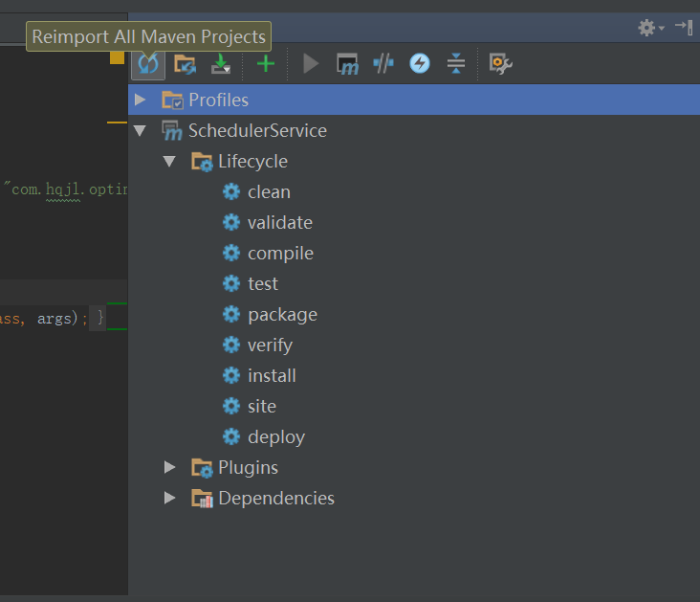
Task: Click gear icon beside install
Action: click(x=231, y=376)
